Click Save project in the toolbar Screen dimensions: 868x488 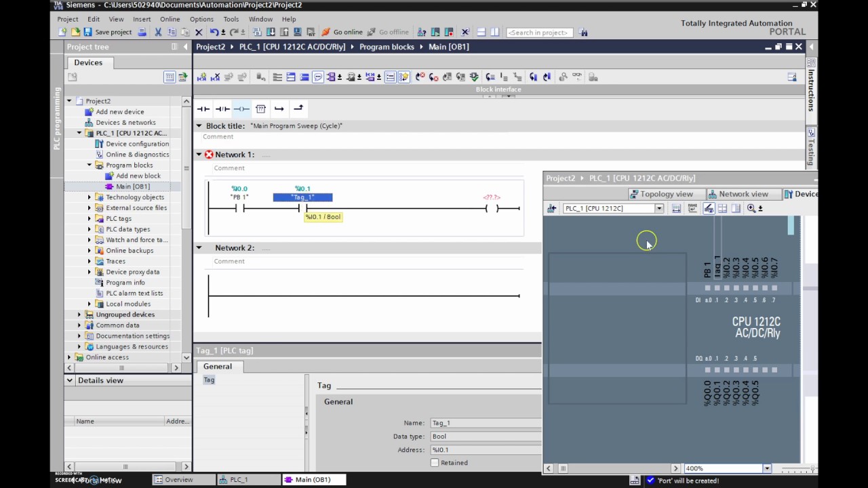[107, 32]
